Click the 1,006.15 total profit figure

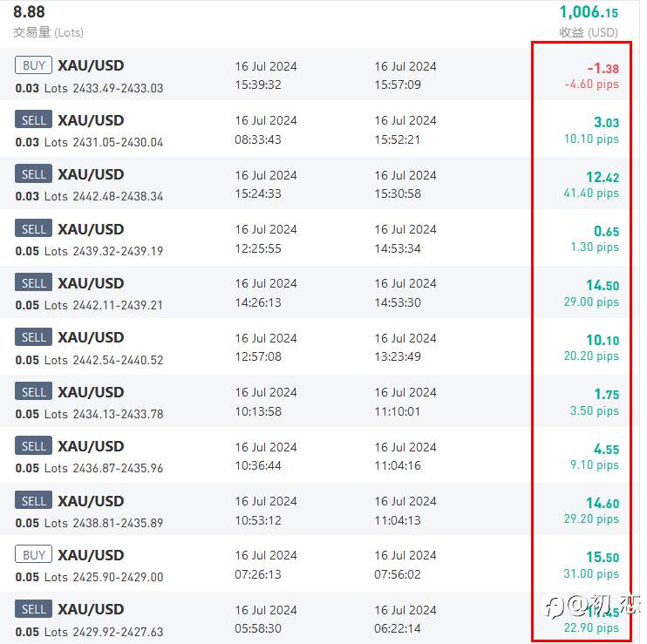pos(589,12)
